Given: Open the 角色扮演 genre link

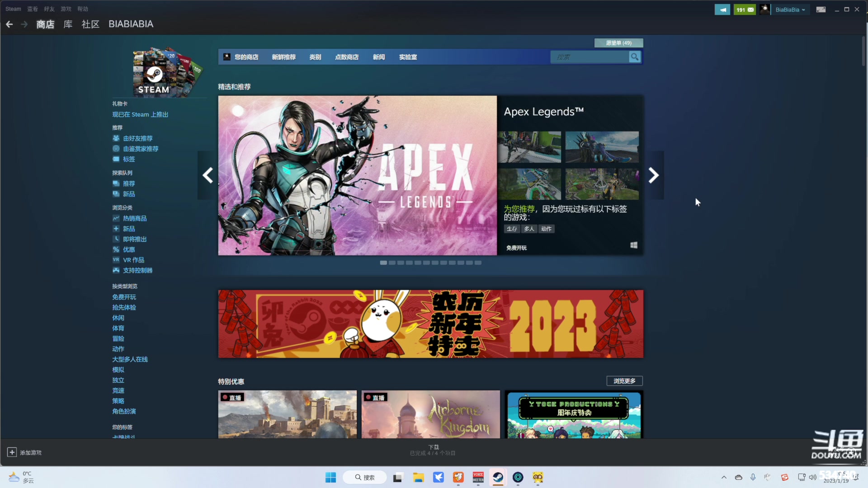Looking at the screenshot, I should (124, 411).
